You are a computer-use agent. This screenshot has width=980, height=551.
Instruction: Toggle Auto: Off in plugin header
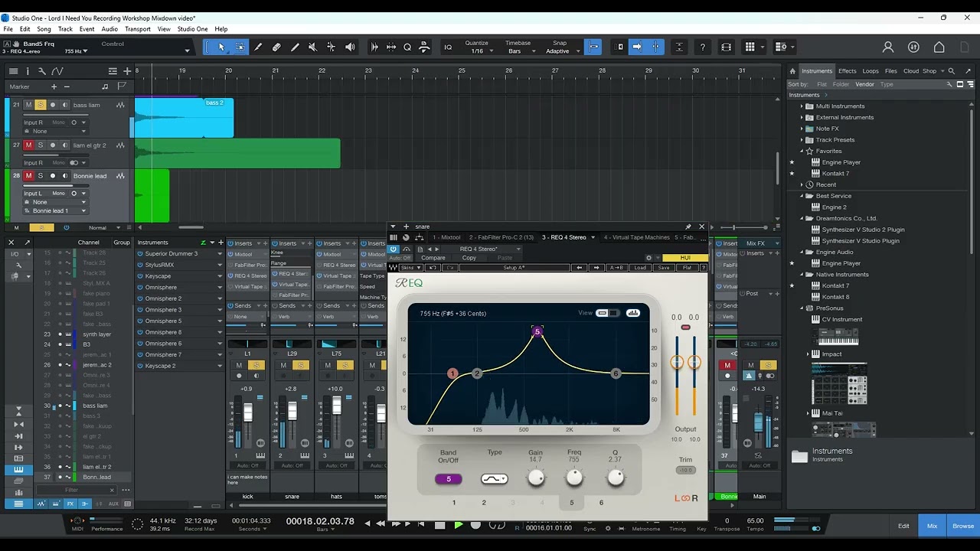coord(400,258)
